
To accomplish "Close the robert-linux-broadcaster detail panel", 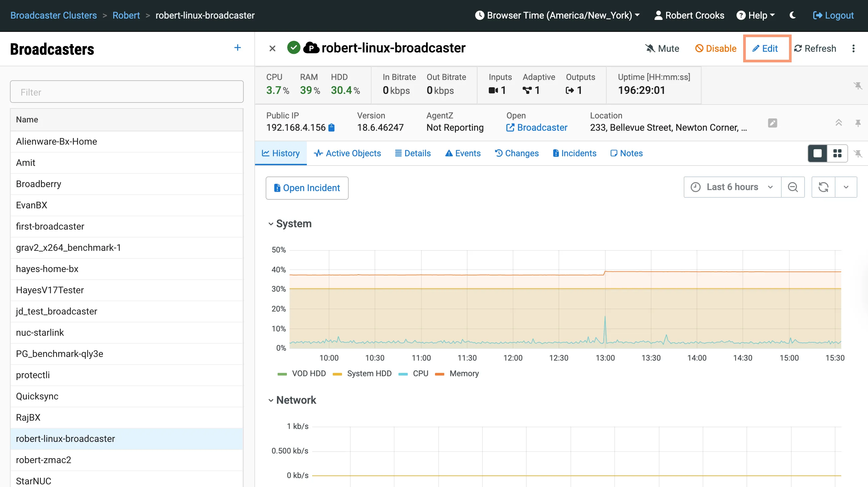I will (272, 48).
